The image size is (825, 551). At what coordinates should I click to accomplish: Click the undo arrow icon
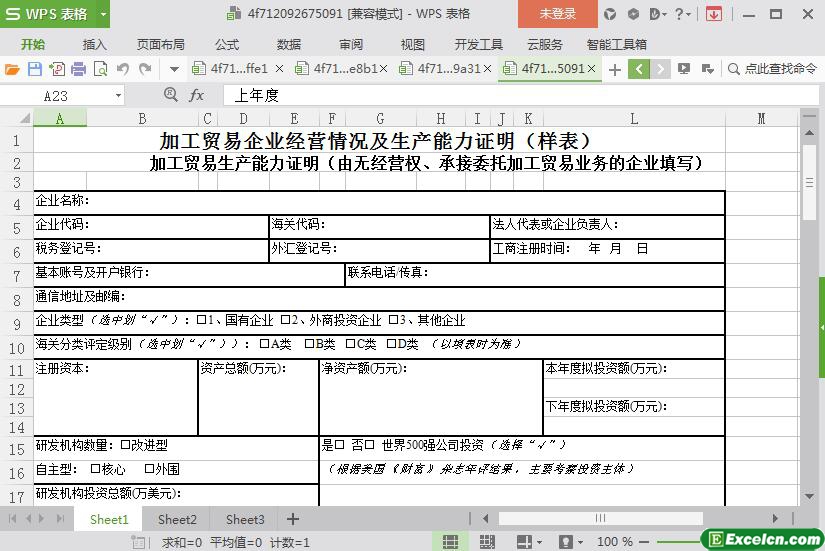123,69
